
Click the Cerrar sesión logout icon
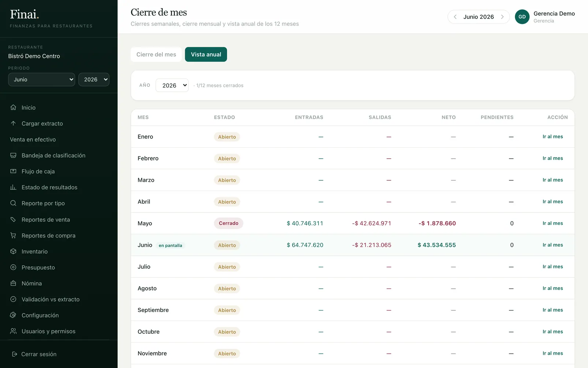15,354
